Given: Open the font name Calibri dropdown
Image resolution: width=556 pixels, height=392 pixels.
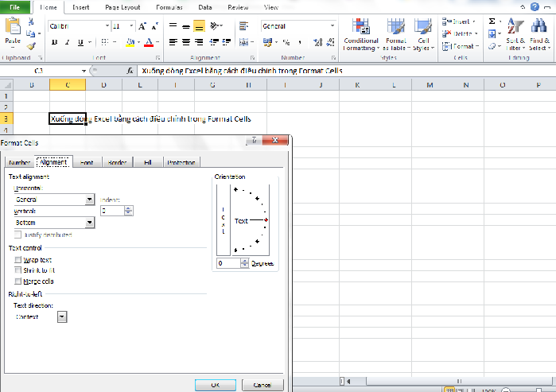Looking at the screenshot, I should tap(107, 26).
